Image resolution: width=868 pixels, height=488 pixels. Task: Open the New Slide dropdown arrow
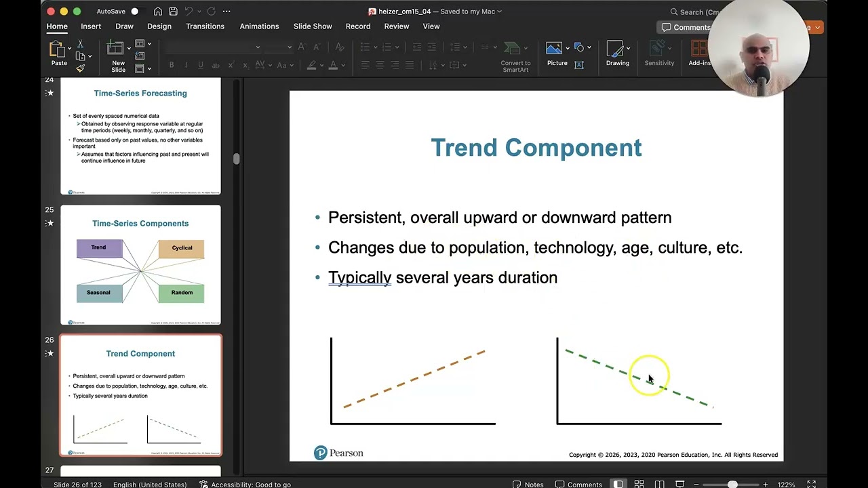tap(130, 49)
